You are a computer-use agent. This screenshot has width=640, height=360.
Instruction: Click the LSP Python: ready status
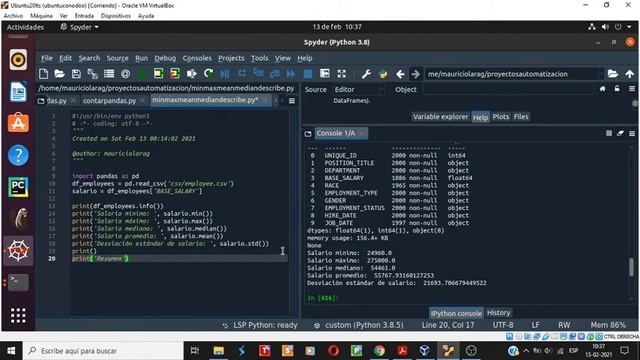(x=260, y=325)
